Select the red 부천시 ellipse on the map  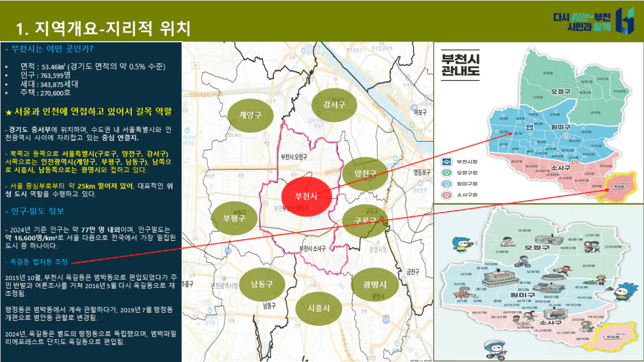[306, 196]
